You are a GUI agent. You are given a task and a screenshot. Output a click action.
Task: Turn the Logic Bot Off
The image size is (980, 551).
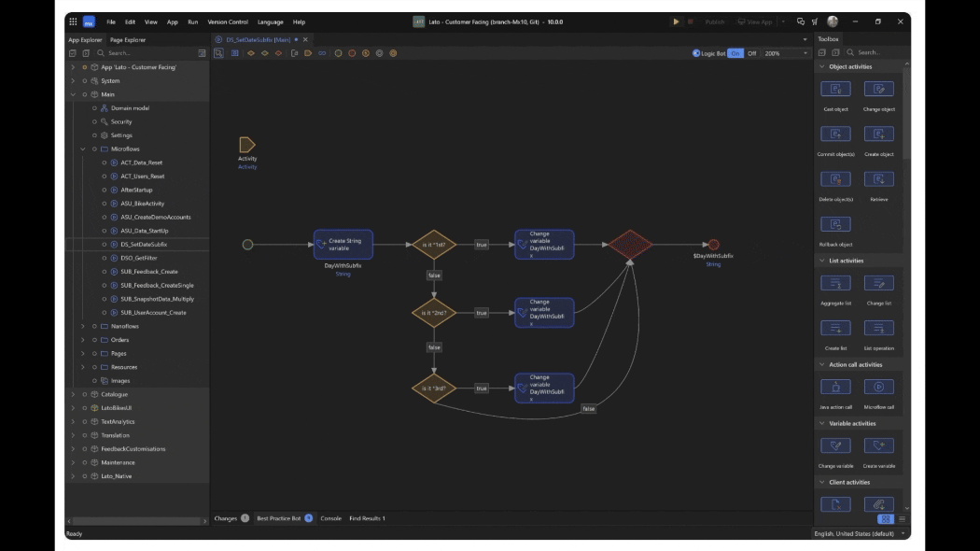(x=754, y=52)
